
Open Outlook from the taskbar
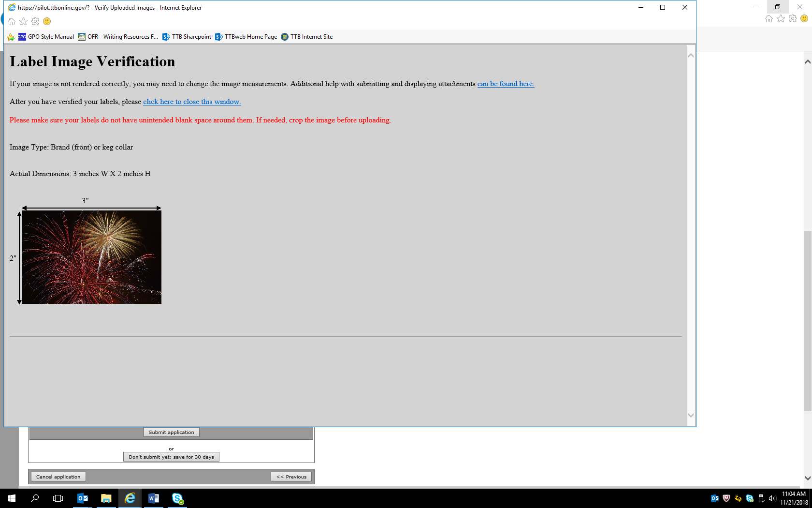pyautogui.click(x=83, y=498)
